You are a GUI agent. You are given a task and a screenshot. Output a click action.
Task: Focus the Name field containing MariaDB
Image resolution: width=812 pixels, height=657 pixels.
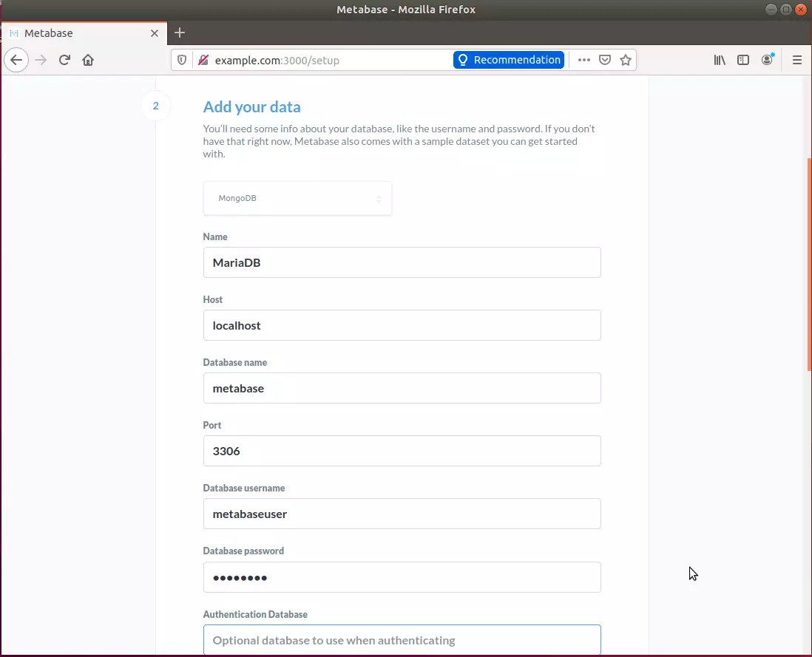402,262
